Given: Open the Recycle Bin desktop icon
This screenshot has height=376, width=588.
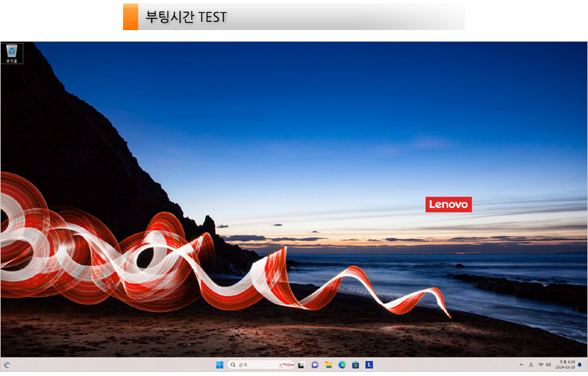Looking at the screenshot, I should (12, 53).
